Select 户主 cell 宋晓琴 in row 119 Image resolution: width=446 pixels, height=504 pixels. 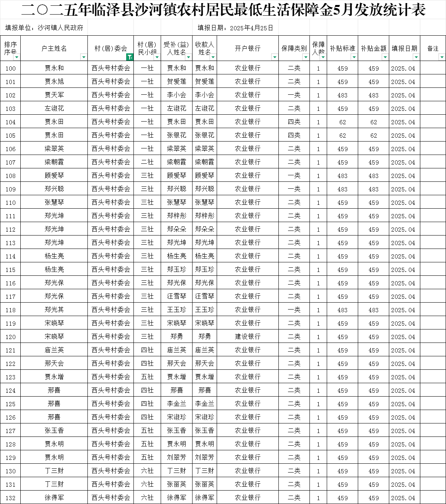coord(54,323)
